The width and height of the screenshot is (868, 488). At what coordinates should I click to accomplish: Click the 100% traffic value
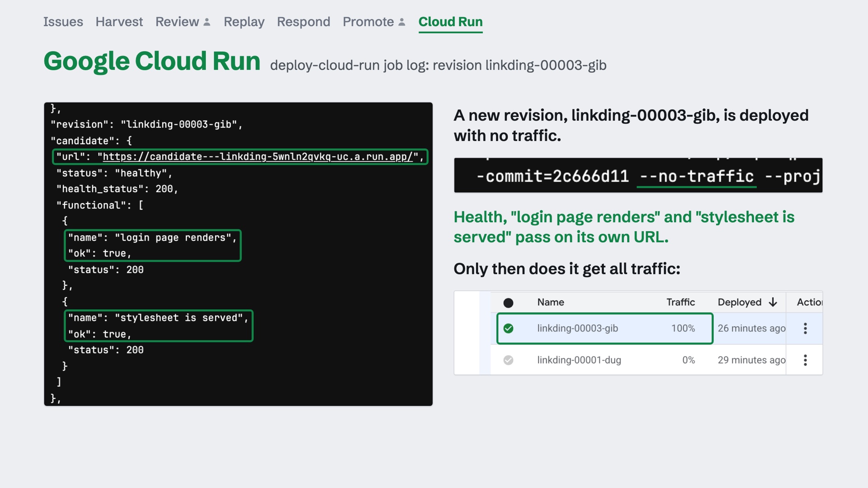pos(683,328)
